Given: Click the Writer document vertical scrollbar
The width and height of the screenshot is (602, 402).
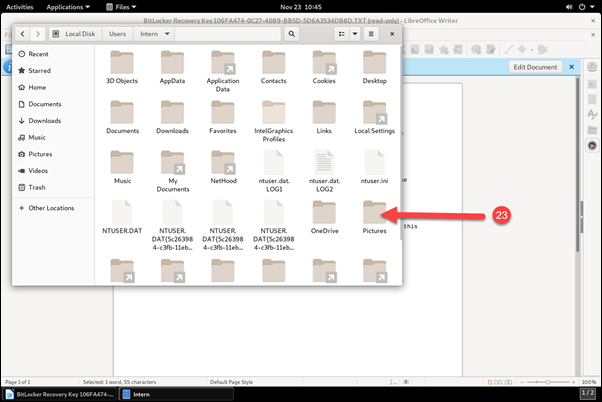Looking at the screenshot, I should tap(577, 165).
